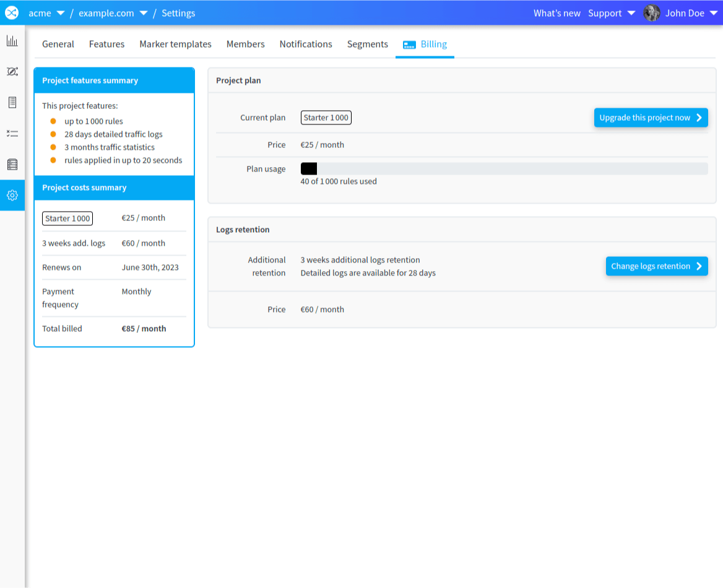
Task: Click 'Detailed logs are available for 28 days'
Action: [368, 273]
